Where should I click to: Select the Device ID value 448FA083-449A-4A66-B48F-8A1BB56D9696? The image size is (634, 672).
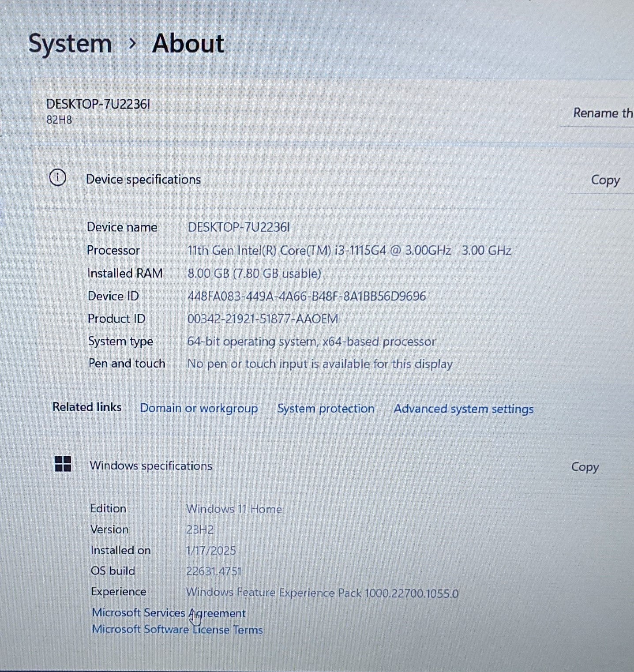(x=307, y=296)
